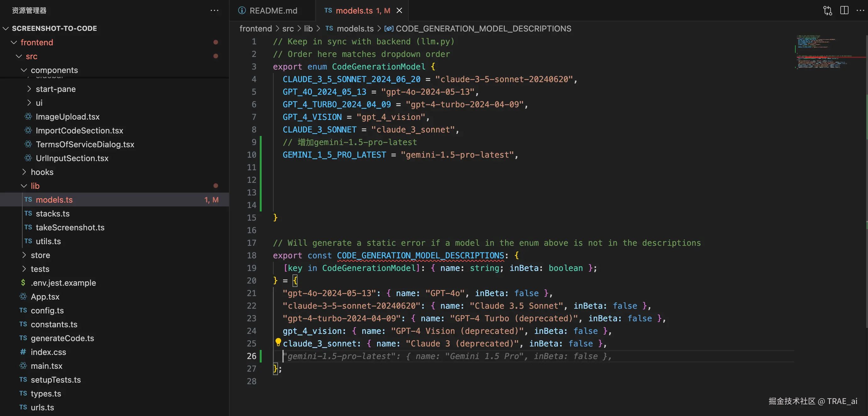Click the lightbulb quick fix icon

(278, 342)
